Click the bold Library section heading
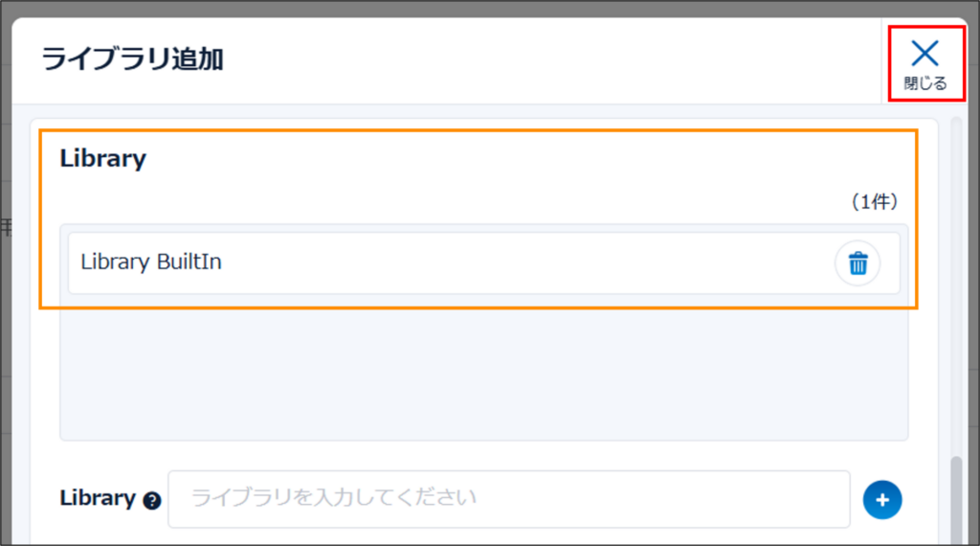This screenshot has width=980, height=546. point(102,159)
